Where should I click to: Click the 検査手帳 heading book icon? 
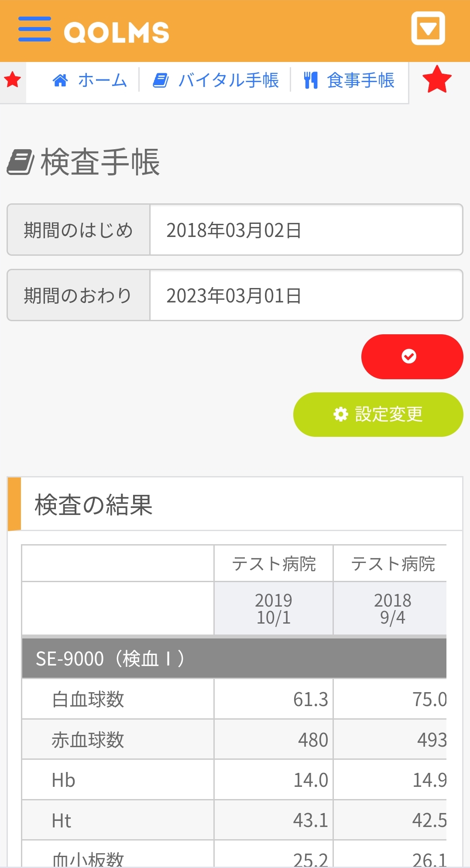point(21,162)
